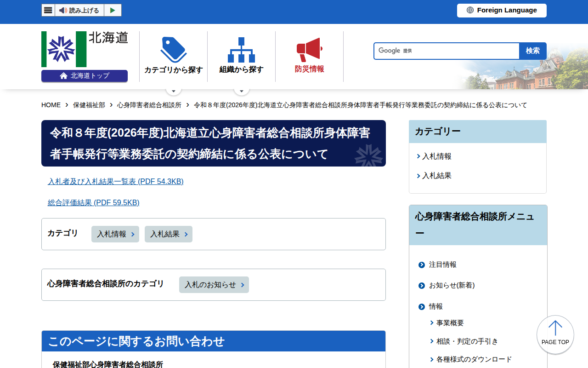Click 保健福祉部心身障害者総合相談所 contact text
Screen dimensions: 588x368
coord(108,364)
